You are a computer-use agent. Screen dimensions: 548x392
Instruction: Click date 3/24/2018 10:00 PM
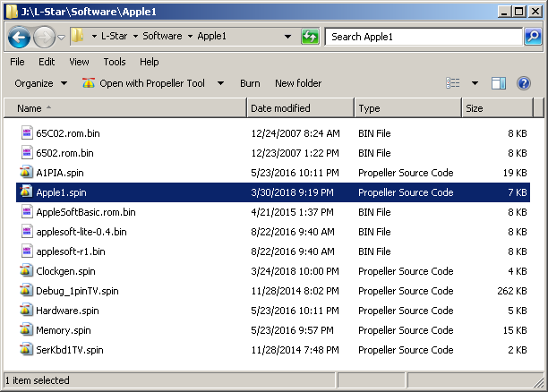tap(295, 271)
